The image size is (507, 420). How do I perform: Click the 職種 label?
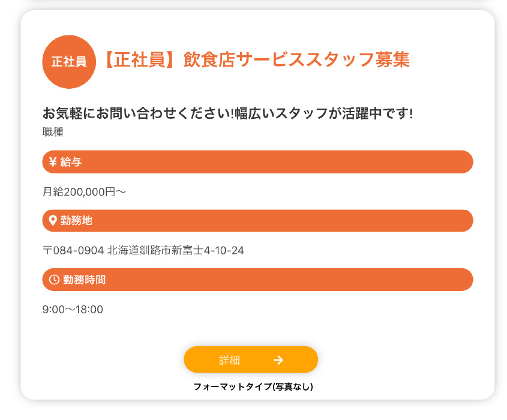click(x=53, y=132)
